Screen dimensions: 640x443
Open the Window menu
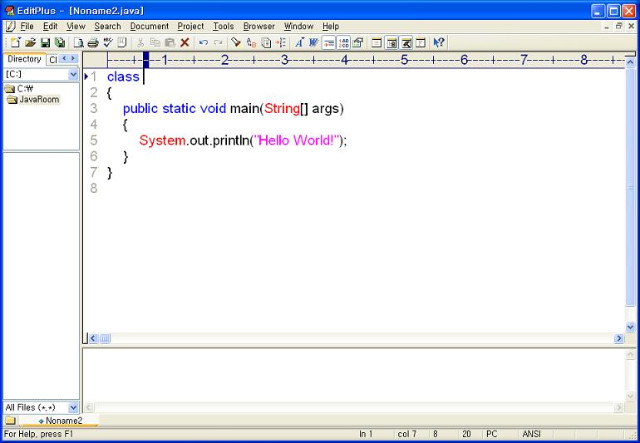(299, 26)
